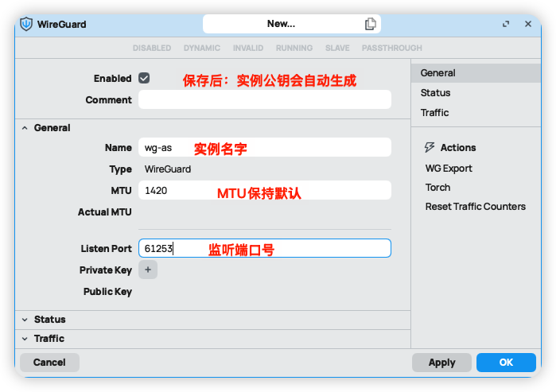Select the General tab in the sidebar
556x392 pixels.
click(476, 73)
